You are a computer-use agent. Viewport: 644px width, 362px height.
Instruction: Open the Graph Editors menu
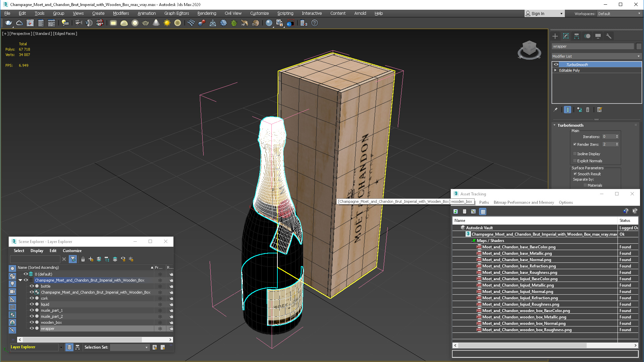[x=176, y=13]
